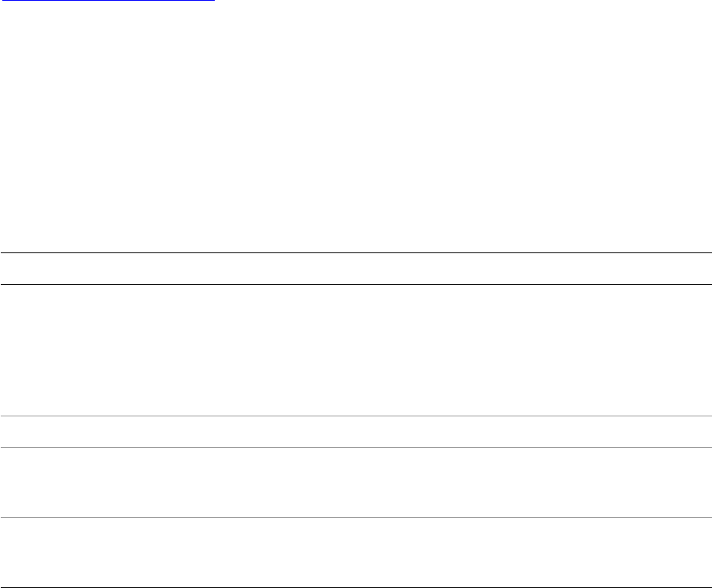Click the tall first body row of the table

[x=356, y=350]
